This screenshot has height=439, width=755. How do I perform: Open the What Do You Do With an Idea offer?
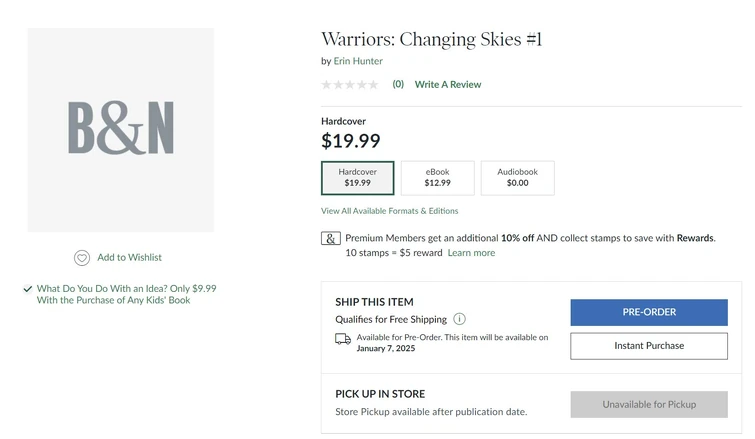[126, 294]
